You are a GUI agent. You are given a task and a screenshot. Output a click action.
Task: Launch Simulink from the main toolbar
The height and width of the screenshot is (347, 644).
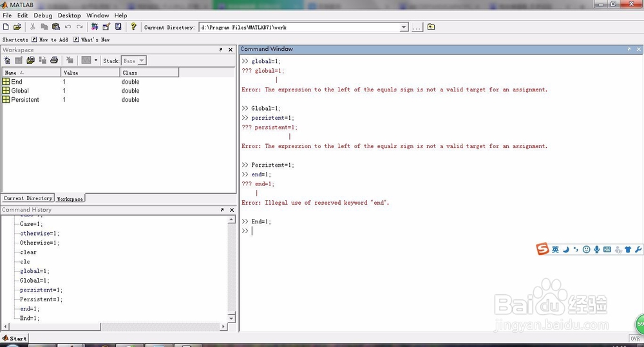[95, 26]
